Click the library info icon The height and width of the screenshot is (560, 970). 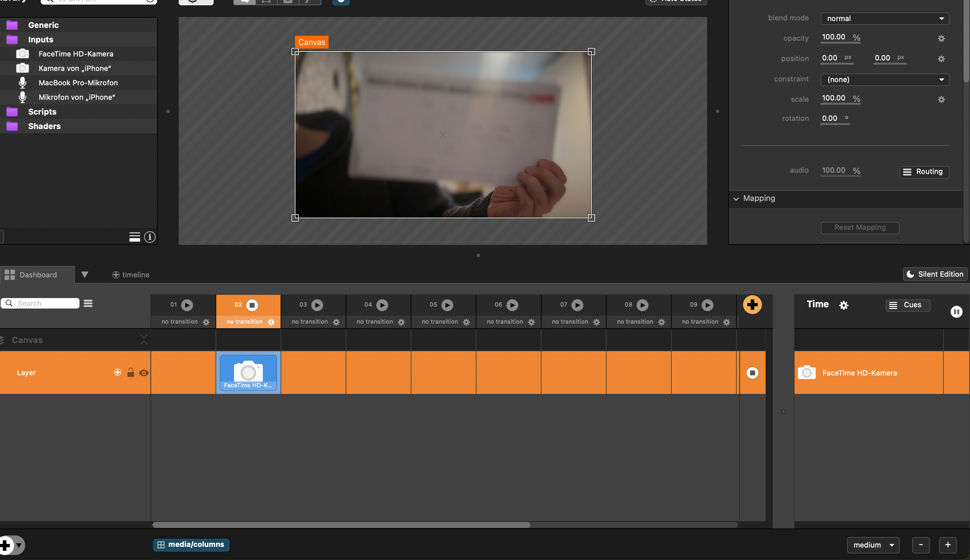click(150, 237)
